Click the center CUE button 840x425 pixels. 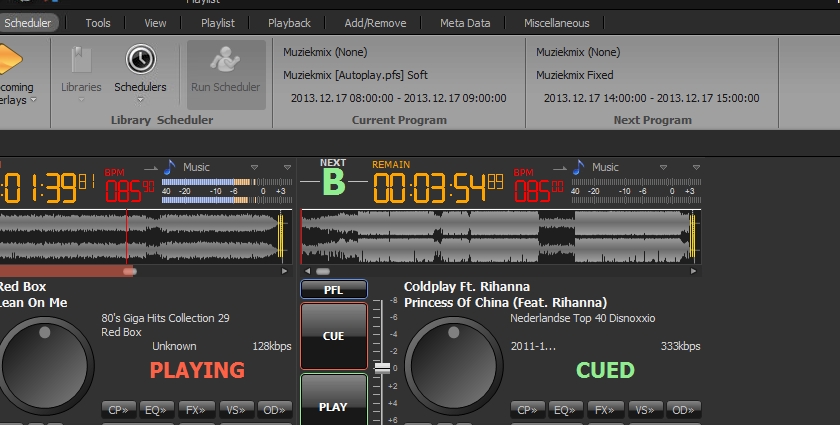334,336
